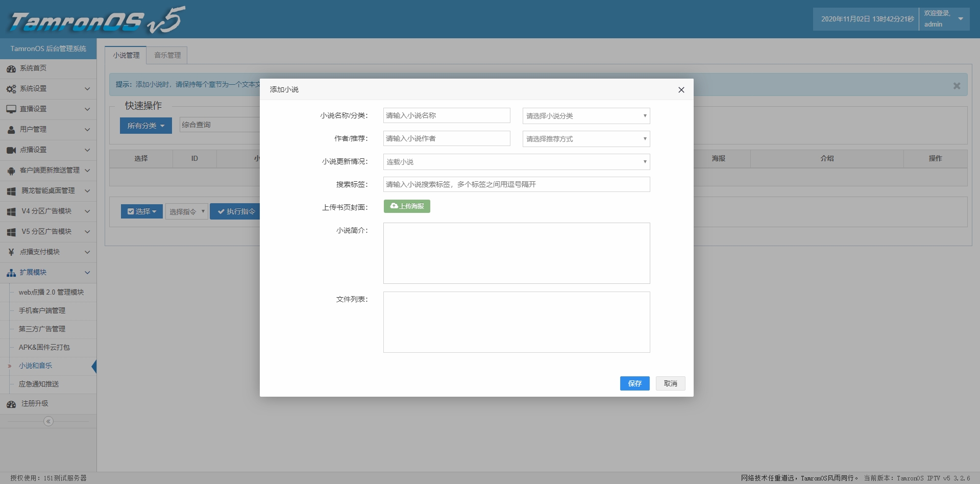Focus the 请输入小说作者 field
The width and height of the screenshot is (980, 484).
447,138
